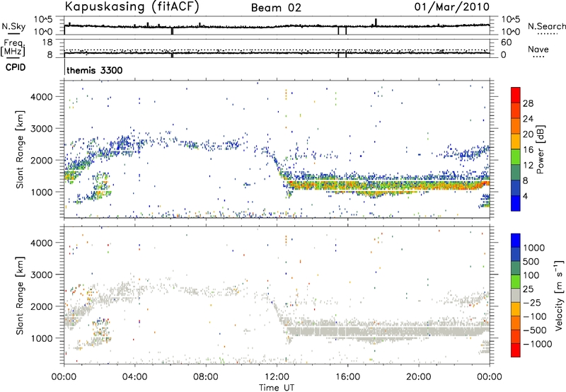The height and width of the screenshot is (392, 566).
Task: Click the sky noise spike near 17:30
Action: point(376,22)
